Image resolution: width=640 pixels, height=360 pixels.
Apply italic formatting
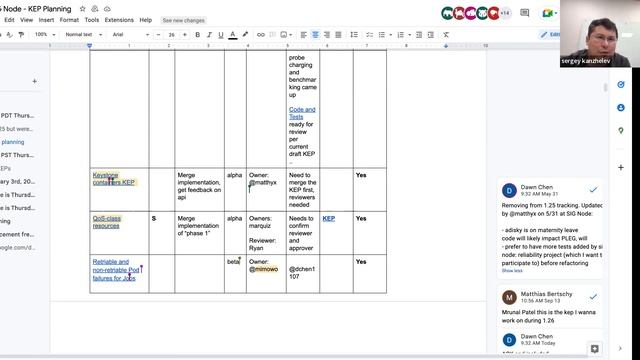click(209, 35)
